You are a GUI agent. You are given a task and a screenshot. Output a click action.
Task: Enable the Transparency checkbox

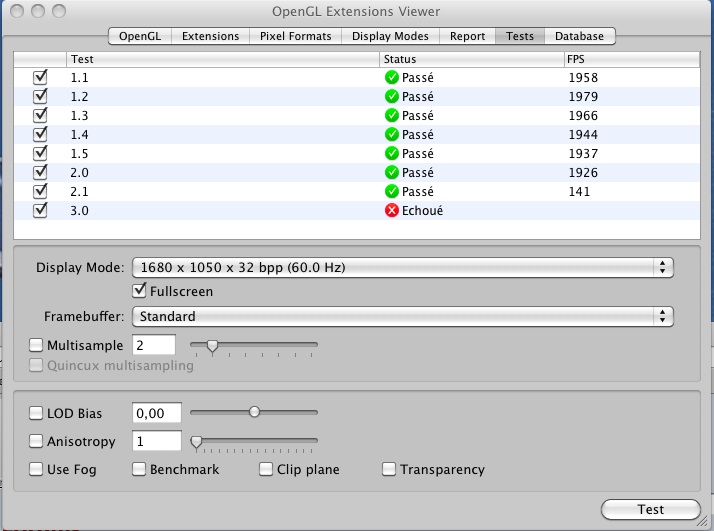click(389, 469)
